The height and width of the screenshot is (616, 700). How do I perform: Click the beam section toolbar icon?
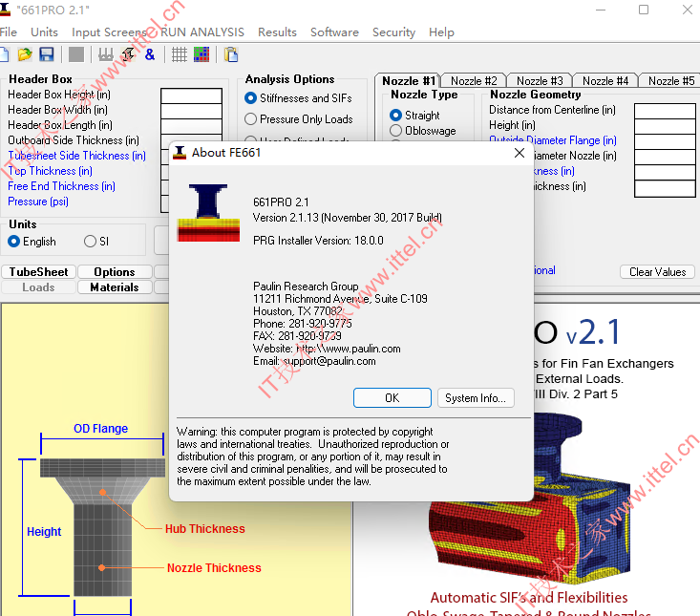[x=128, y=54]
